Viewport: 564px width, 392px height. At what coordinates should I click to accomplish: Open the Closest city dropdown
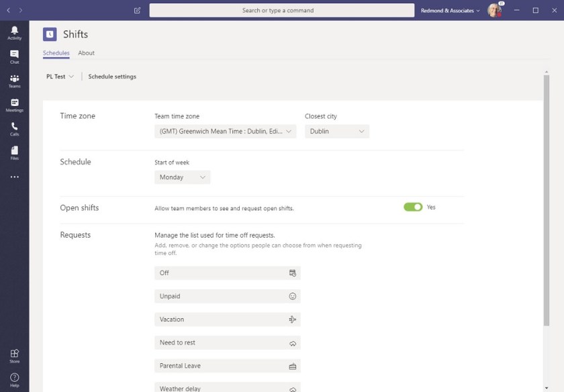point(336,132)
